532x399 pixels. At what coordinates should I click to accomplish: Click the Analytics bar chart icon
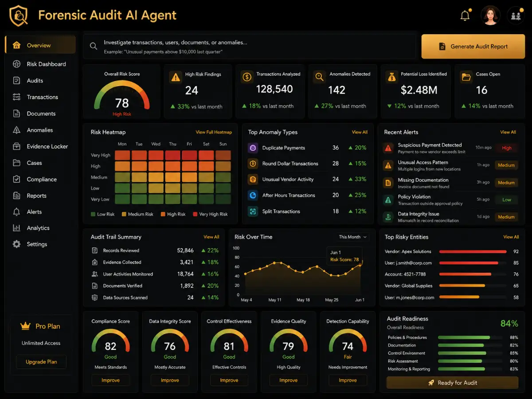point(16,228)
